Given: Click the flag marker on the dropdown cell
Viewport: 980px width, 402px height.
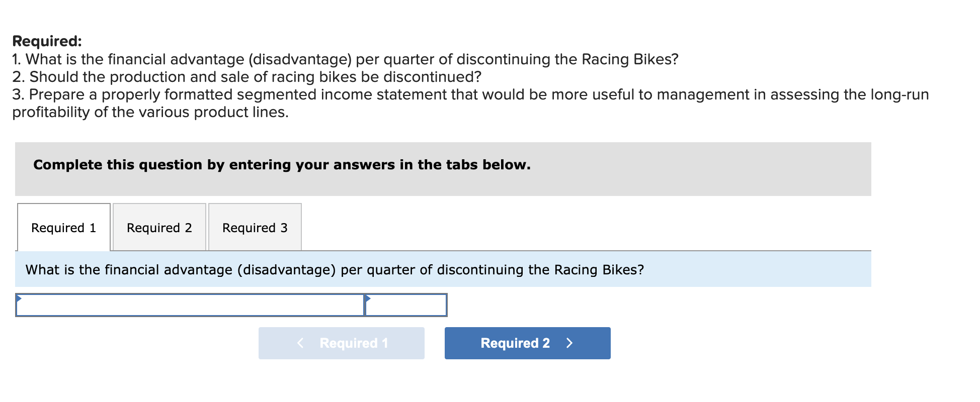Looking at the screenshot, I should [368, 297].
